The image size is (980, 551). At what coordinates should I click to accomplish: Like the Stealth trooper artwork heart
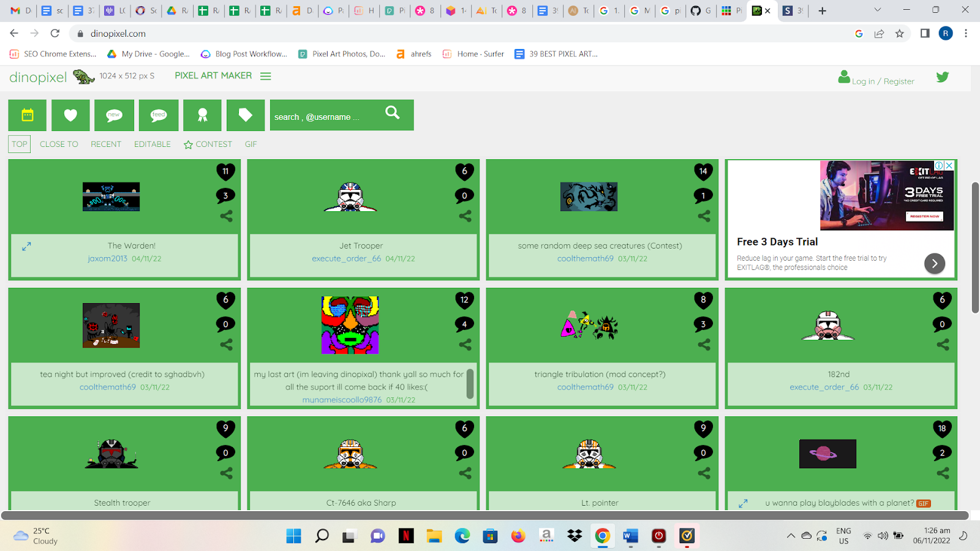point(225,429)
